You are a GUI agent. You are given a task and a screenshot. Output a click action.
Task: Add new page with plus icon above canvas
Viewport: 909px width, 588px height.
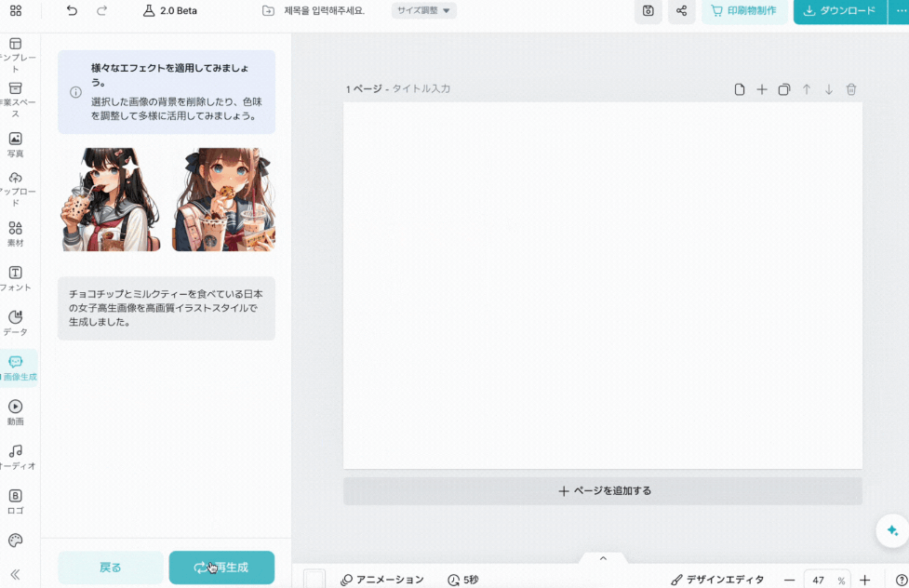[x=762, y=89]
